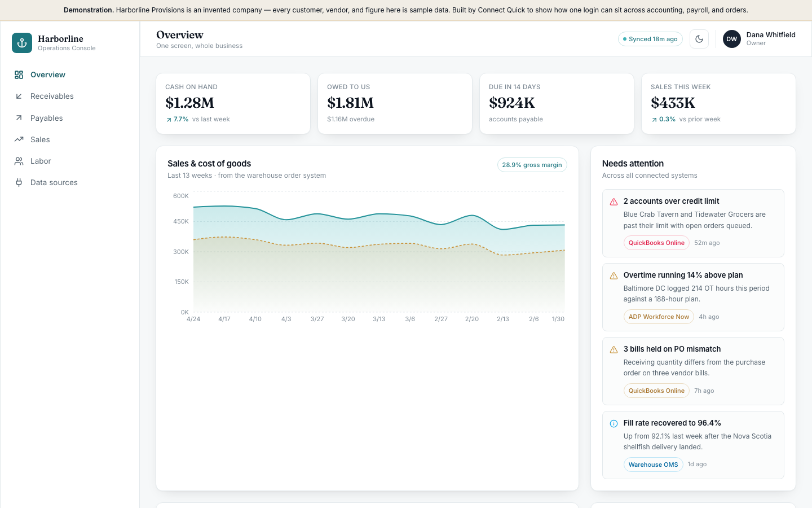Image resolution: width=812 pixels, height=508 pixels.
Task: Click the ADP Workforce Now tag
Action: (659, 317)
